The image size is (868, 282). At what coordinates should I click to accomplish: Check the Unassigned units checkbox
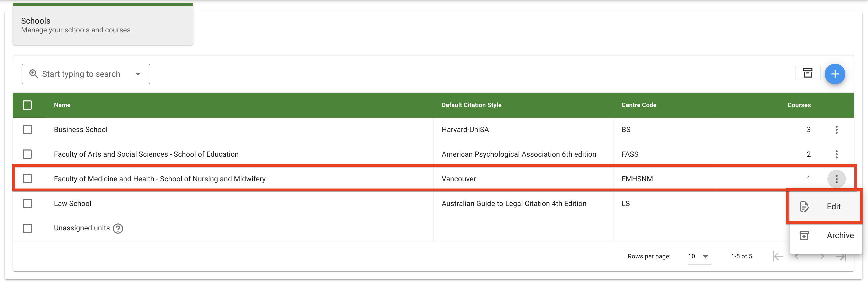pyautogui.click(x=27, y=228)
